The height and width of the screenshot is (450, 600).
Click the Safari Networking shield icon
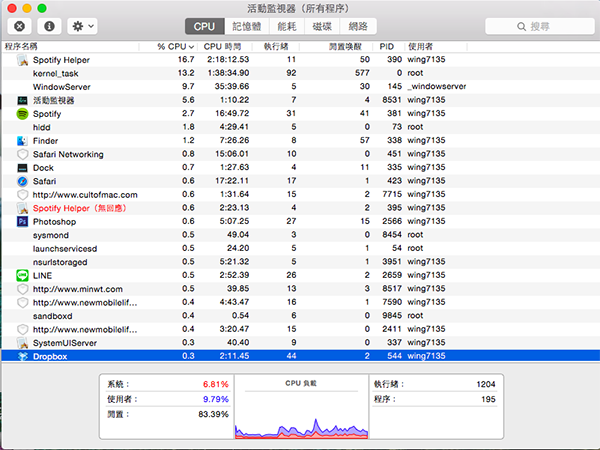click(x=23, y=154)
